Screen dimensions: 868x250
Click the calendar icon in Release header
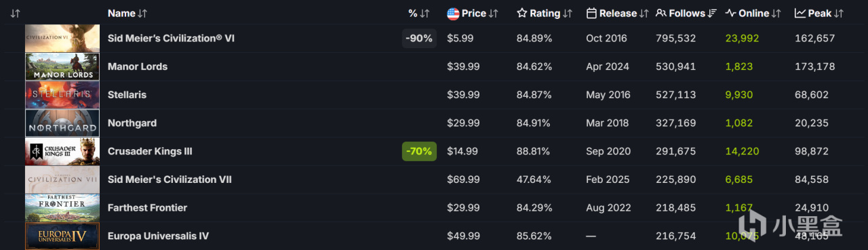[x=591, y=14]
